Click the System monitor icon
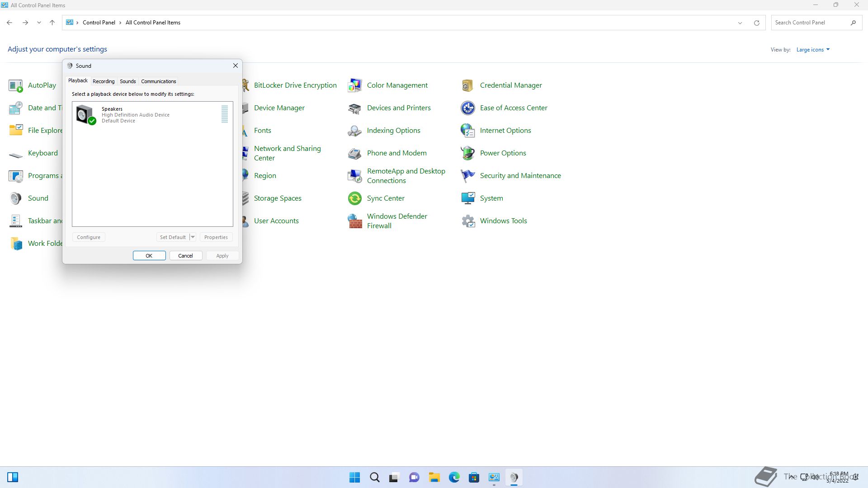 tap(468, 198)
